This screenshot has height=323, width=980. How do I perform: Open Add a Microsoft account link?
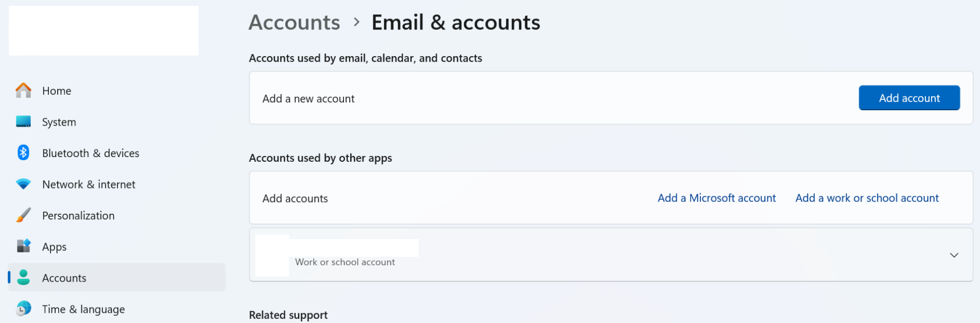716,198
